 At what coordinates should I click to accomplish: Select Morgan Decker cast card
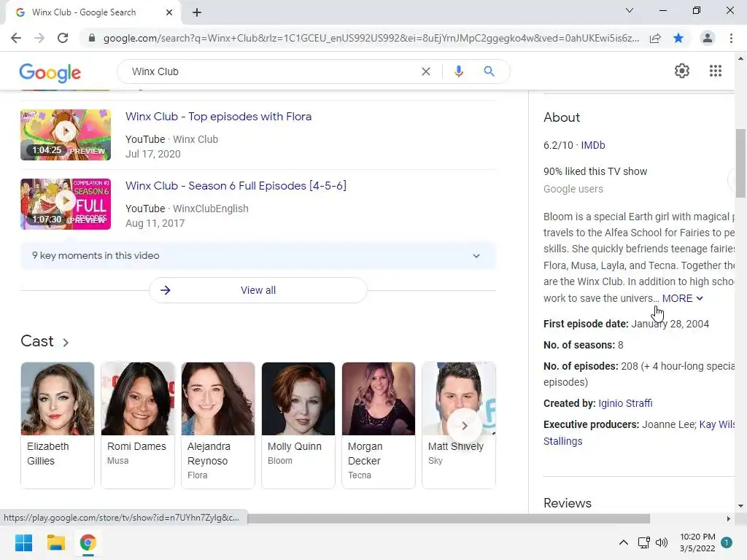379,425
